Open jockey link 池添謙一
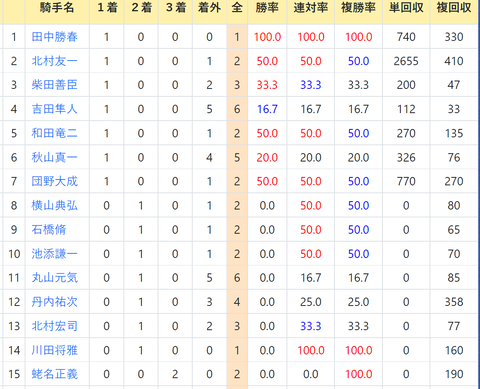The image size is (480, 389). tap(55, 254)
